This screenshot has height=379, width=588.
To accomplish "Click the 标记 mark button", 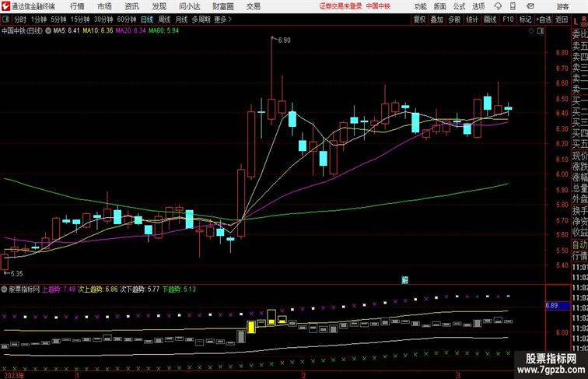I will tap(525, 19).
